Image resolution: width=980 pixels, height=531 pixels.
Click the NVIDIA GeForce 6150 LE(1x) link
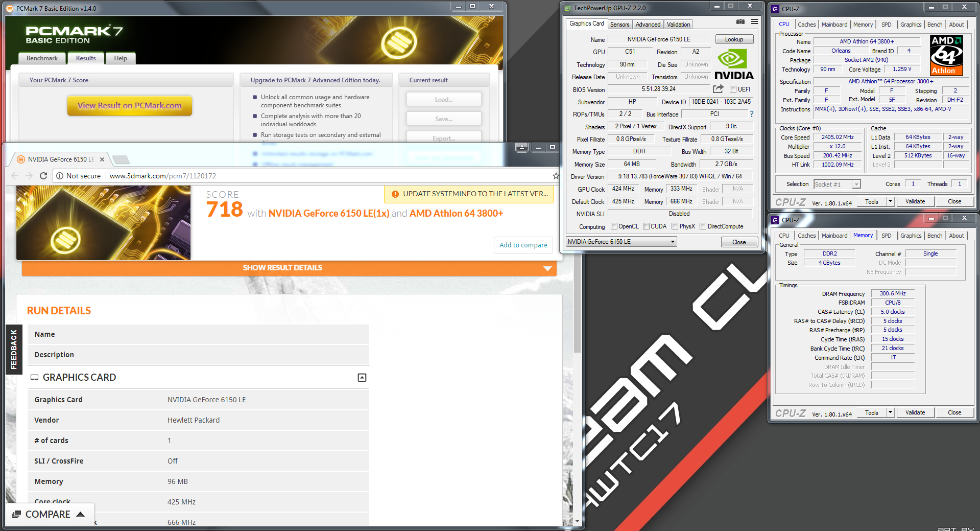click(329, 214)
